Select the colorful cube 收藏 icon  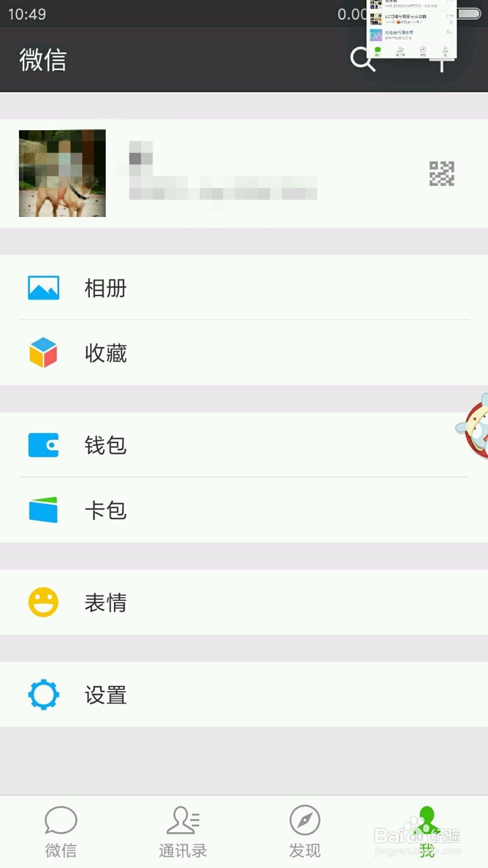pos(43,353)
